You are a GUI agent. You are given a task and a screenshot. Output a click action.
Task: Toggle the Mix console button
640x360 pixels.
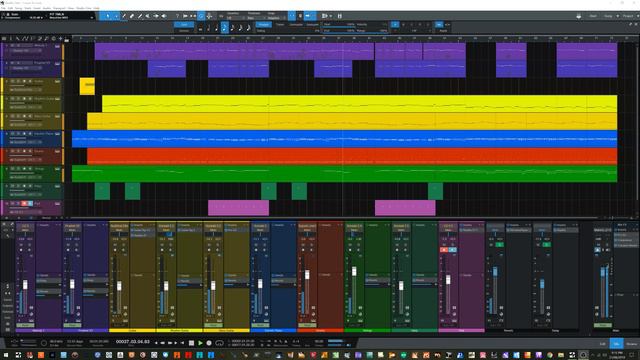[616, 344]
